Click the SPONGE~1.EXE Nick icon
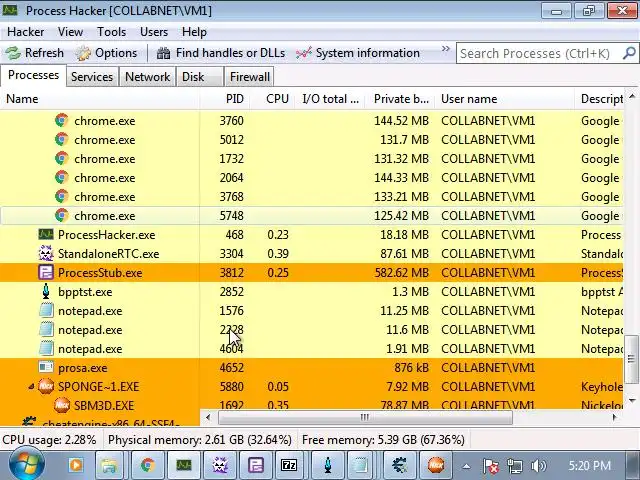Viewport: 640px width, 480px height. pyautogui.click(x=46, y=386)
